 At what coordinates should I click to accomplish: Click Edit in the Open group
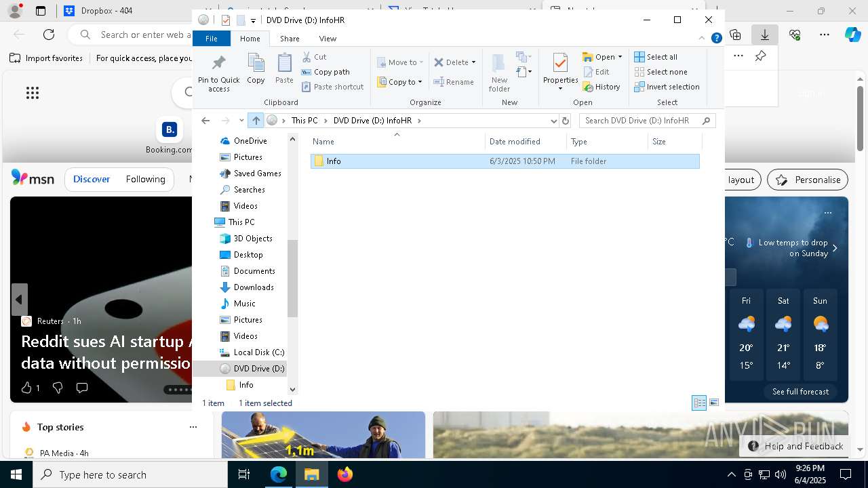tap(596, 72)
